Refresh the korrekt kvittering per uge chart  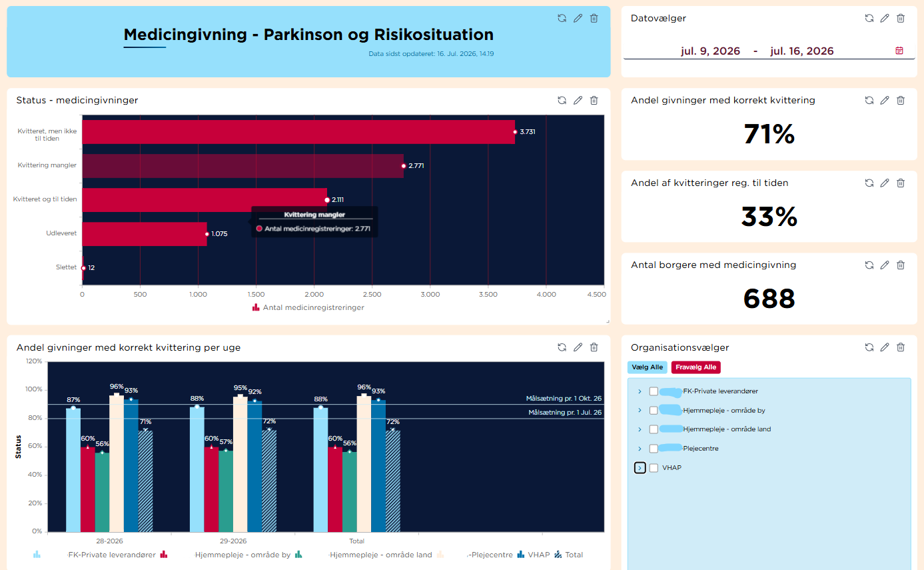coord(562,347)
